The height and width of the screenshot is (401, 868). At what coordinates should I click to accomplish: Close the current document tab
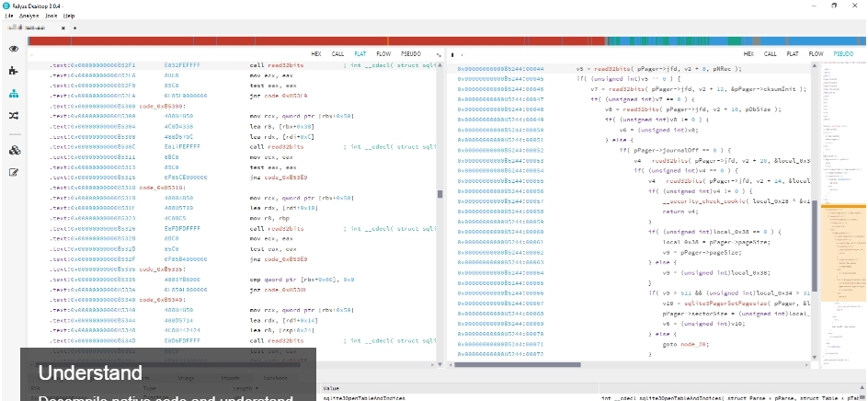click(63, 28)
